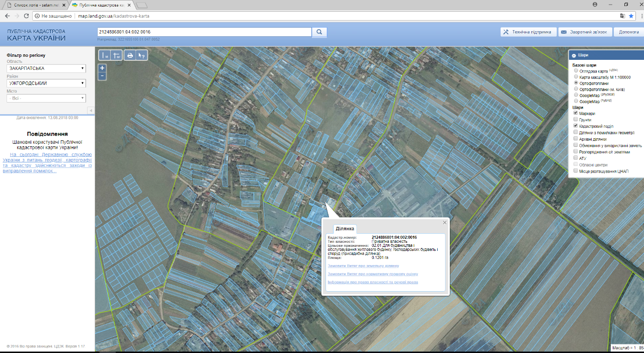Collapse the left sidebar arrow
The width and height of the screenshot is (644, 353).
[x=91, y=110]
